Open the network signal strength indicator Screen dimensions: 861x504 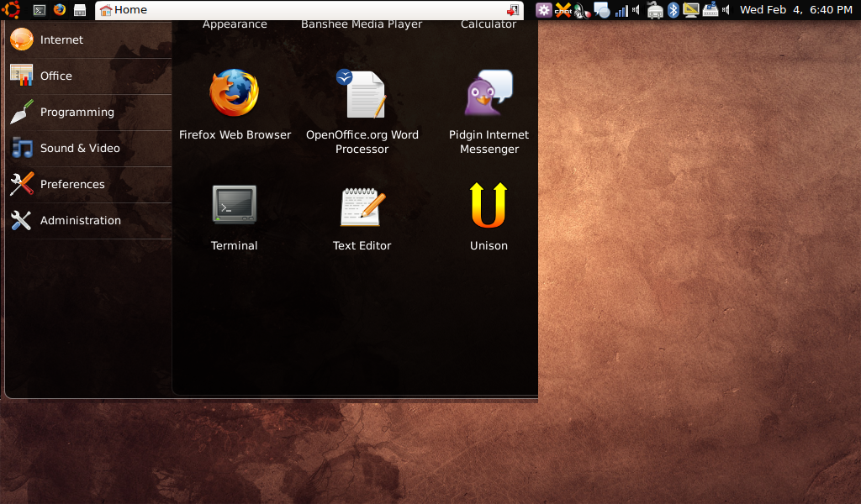(621, 10)
